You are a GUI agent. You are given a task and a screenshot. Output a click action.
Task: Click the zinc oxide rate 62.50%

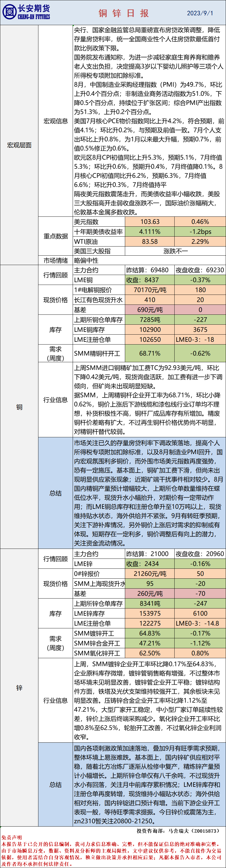150,653
